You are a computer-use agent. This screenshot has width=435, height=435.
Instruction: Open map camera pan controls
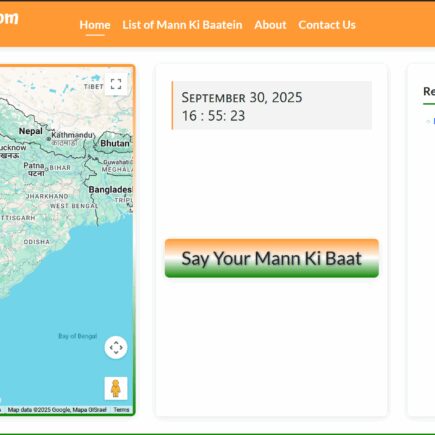tap(116, 347)
